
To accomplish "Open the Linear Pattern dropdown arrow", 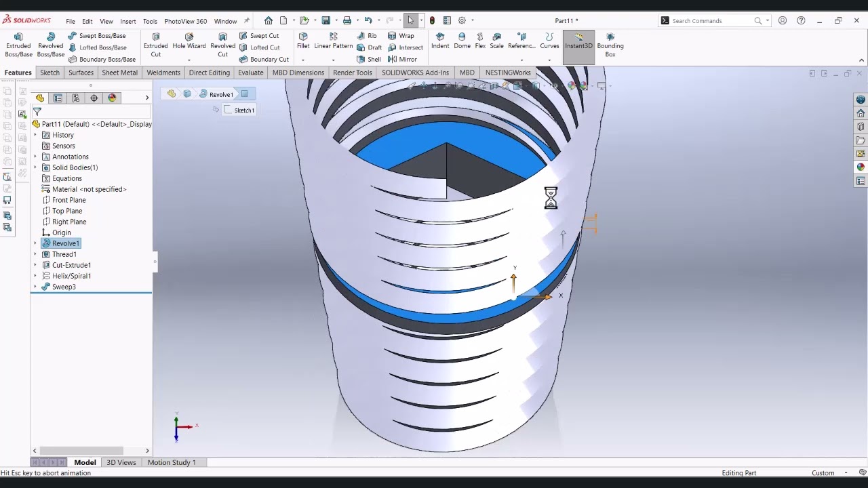I will tap(333, 60).
